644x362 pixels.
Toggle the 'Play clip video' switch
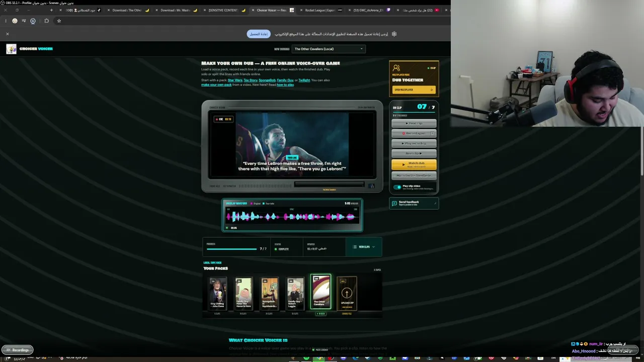tap(397, 187)
